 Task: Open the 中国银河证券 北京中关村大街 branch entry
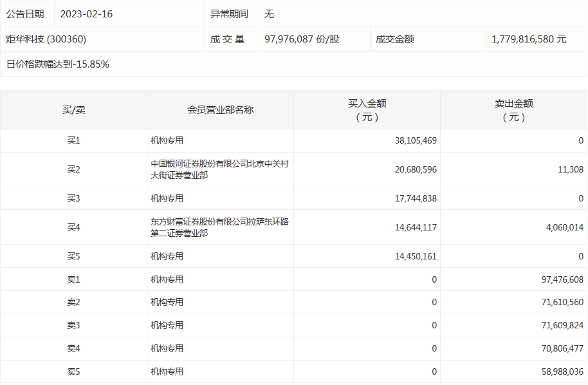[219, 169]
